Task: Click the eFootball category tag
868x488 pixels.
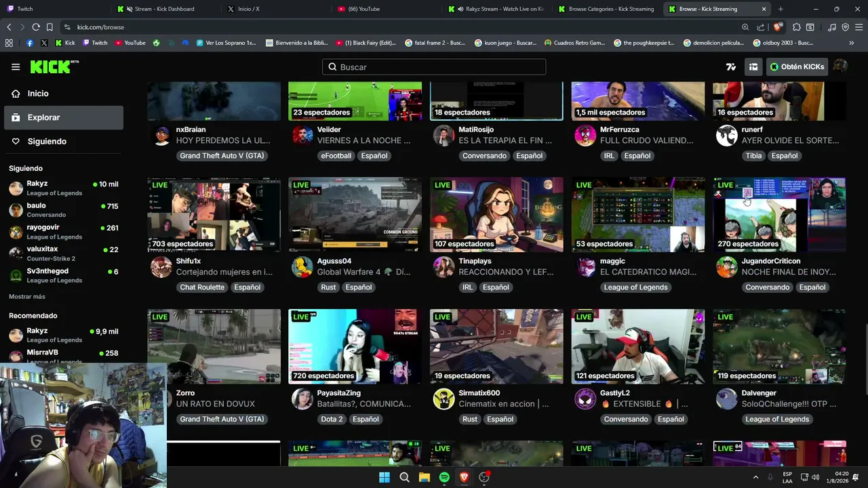Action: click(336, 156)
